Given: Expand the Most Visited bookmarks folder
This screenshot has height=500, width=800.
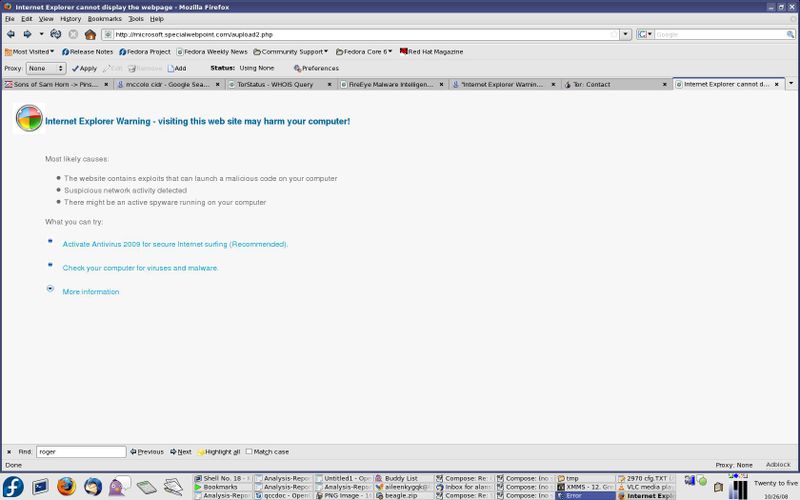Looking at the screenshot, I should [x=29, y=52].
